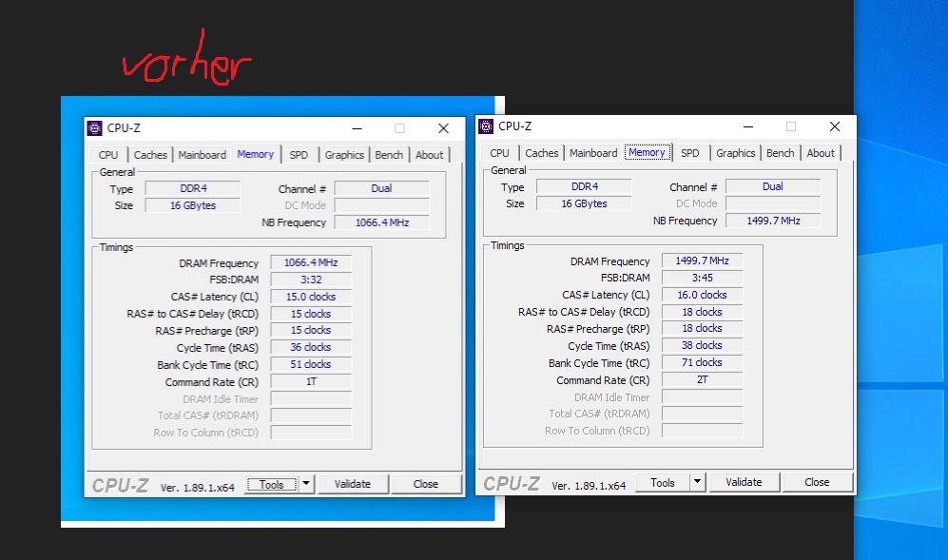Open the CPU tab in the right CPU-Z window

(499, 153)
